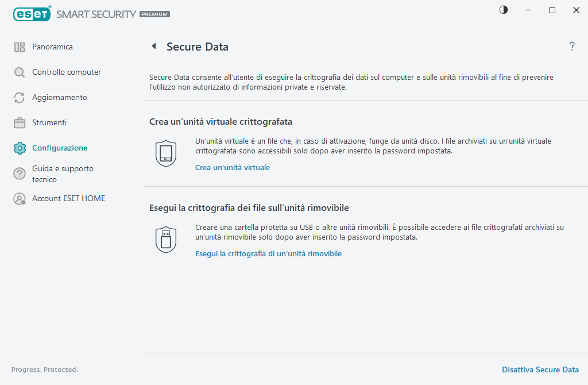Open help via the question mark icon
This screenshot has width=588, height=385.
[x=572, y=47]
